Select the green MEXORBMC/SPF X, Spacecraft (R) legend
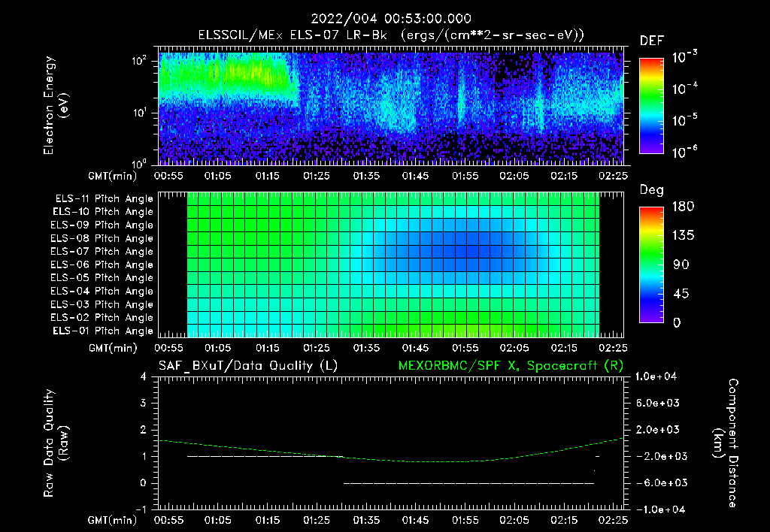Image resolution: width=770 pixels, height=532 pixels. pos(511,366)
